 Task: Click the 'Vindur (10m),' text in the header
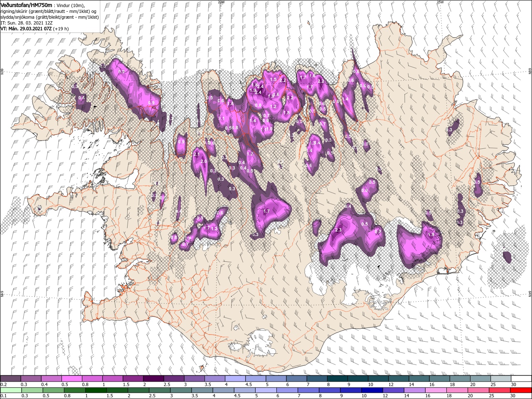(71, 5)
